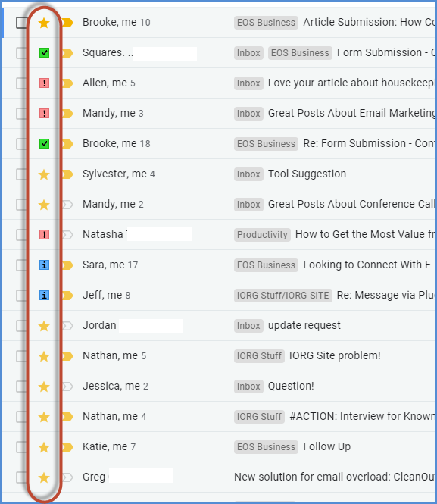Click the Inbox label on the Tool Suggestion email
The image size is (437, 504).
[248, 174]
